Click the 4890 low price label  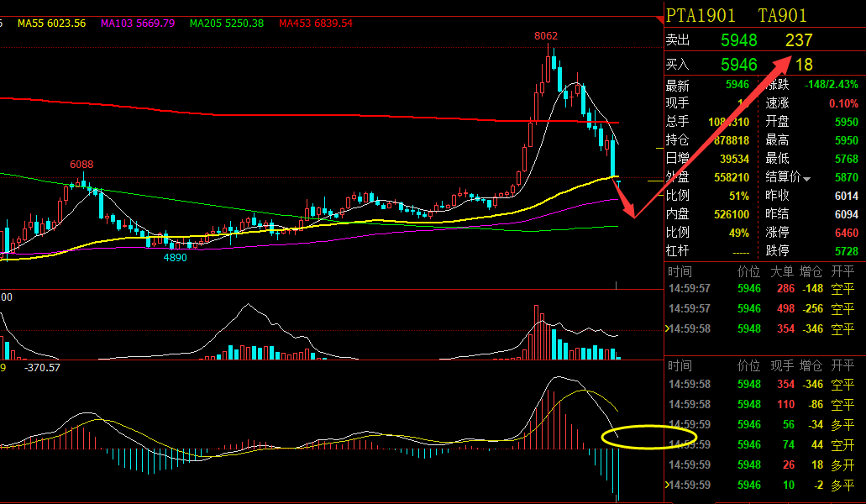pyautogui.click(x=175, y=258)
